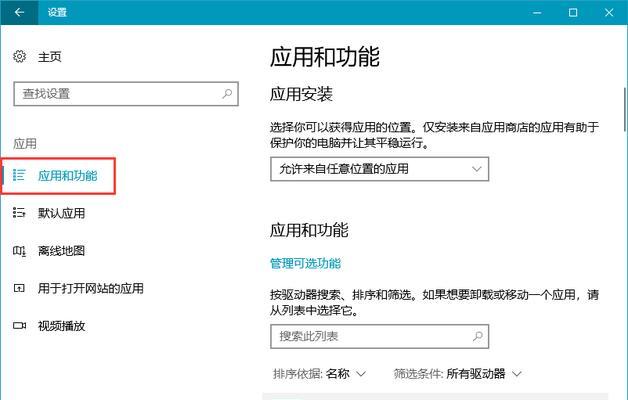Viewport: 628px width, 400px height.
Task: Click the 离线地图 map icon
Action: pyautogui.click(x=19, y=251)
